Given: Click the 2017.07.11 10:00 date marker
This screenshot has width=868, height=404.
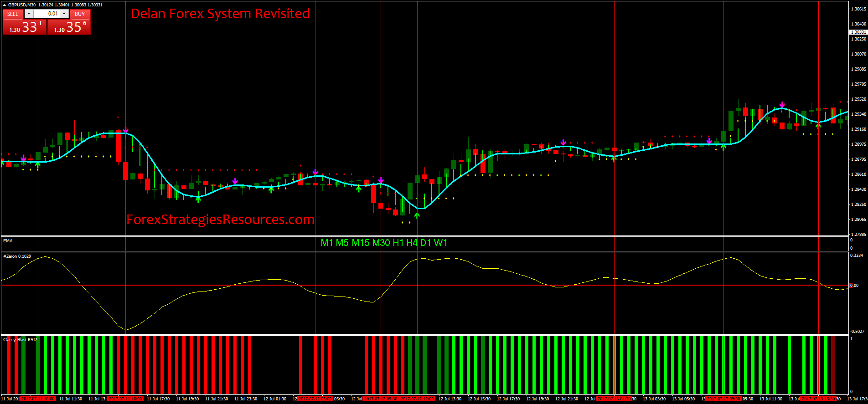Looking at the screenshot, I should (x=38, y=399).
